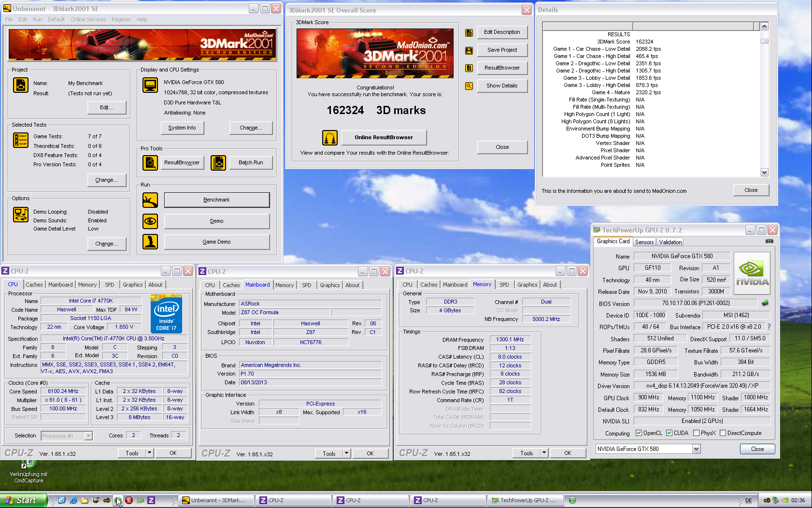Click the Display and CPU Settings monitor icon

150,85
